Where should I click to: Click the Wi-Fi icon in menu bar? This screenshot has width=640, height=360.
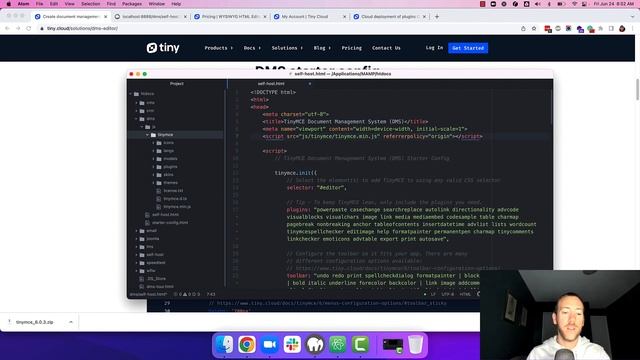(574, 4)
